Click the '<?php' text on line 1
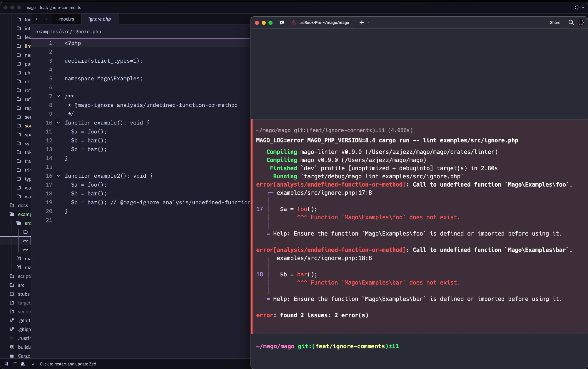Viewport: 588px width, 369px height. click(x=73, y=43)
